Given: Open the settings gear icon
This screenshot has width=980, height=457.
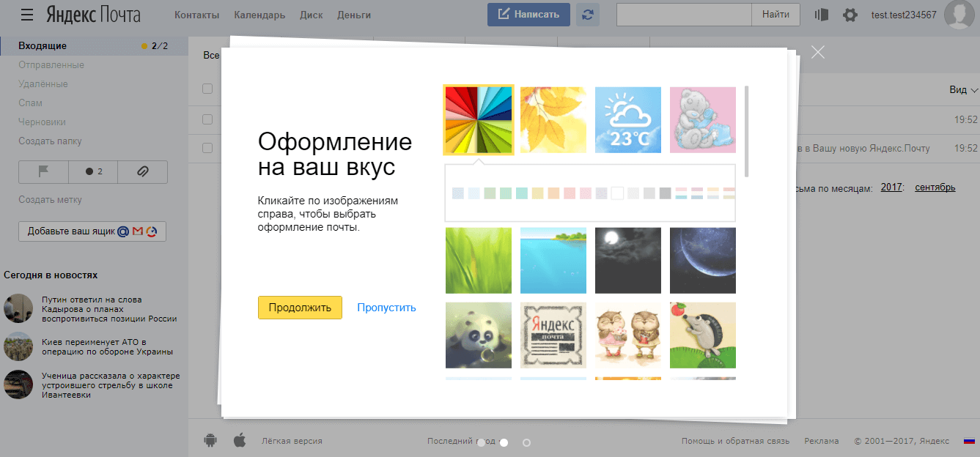Looking at the screenshot, I should click(x=850, y=15).
